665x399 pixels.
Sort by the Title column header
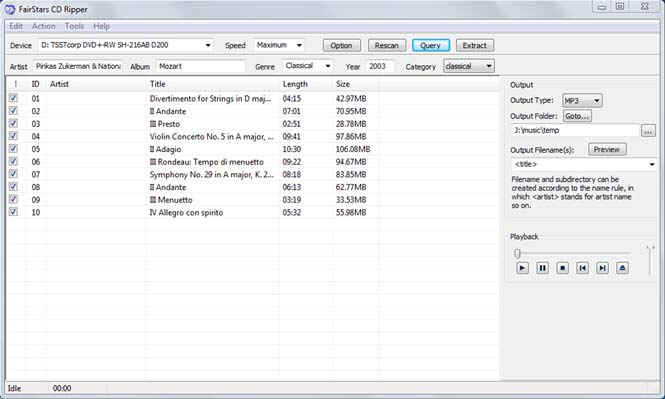tap(213, 84)
